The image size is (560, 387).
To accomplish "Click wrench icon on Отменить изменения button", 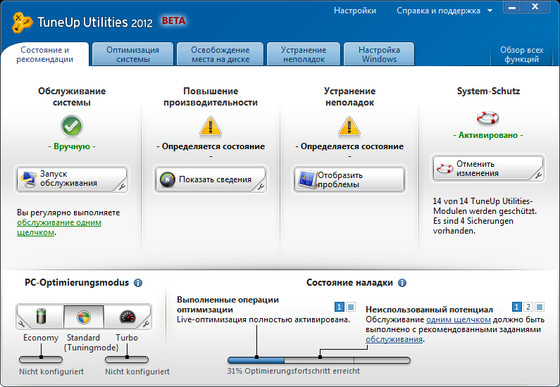I will click(538, 175).
